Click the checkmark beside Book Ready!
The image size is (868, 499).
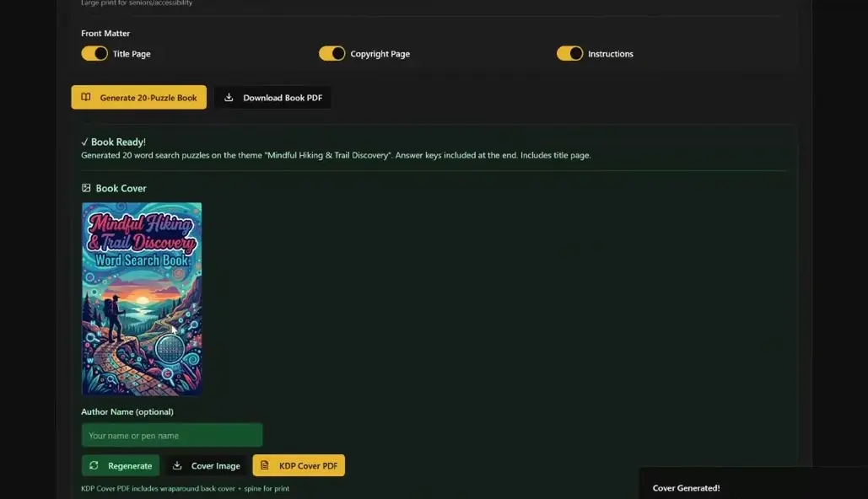[x=84, y=142]
